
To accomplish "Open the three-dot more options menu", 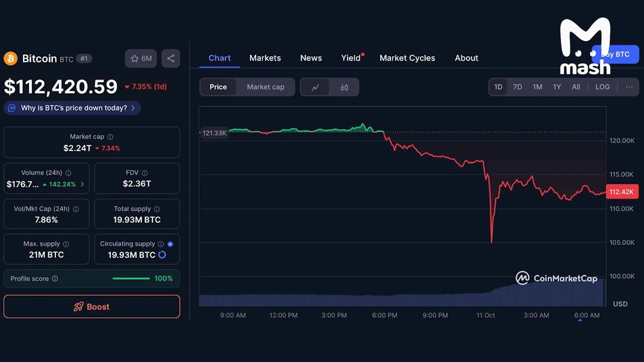I will click(629, 87).
